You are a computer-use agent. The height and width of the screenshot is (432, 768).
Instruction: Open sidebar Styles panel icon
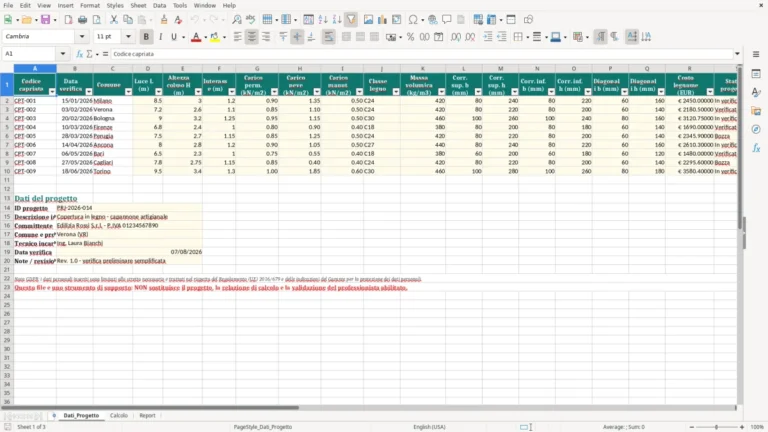click(756, 92)
